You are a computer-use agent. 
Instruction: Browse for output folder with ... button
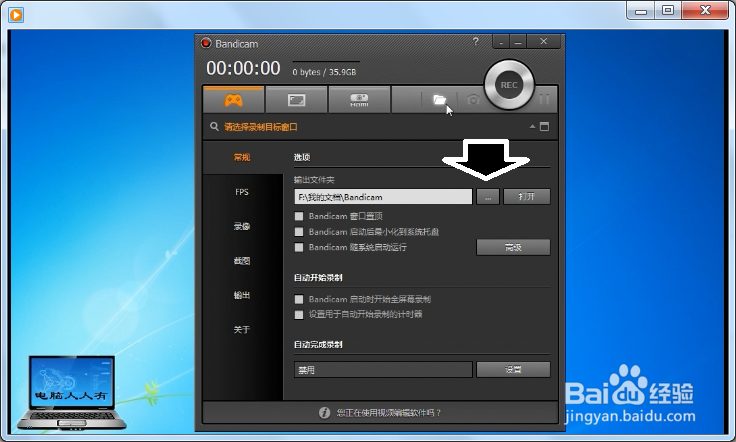tap(488, 197)
